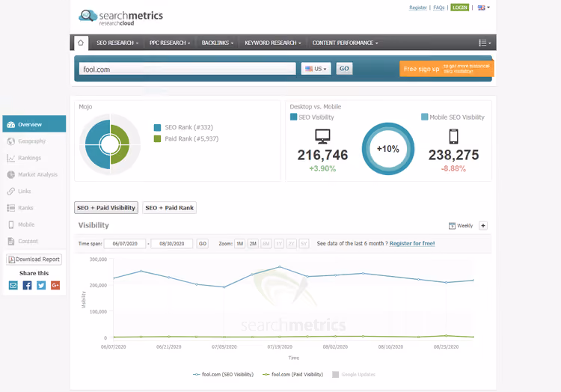Click the domain search field
Viewport: 561px width, 392px height.
point(188,69)
